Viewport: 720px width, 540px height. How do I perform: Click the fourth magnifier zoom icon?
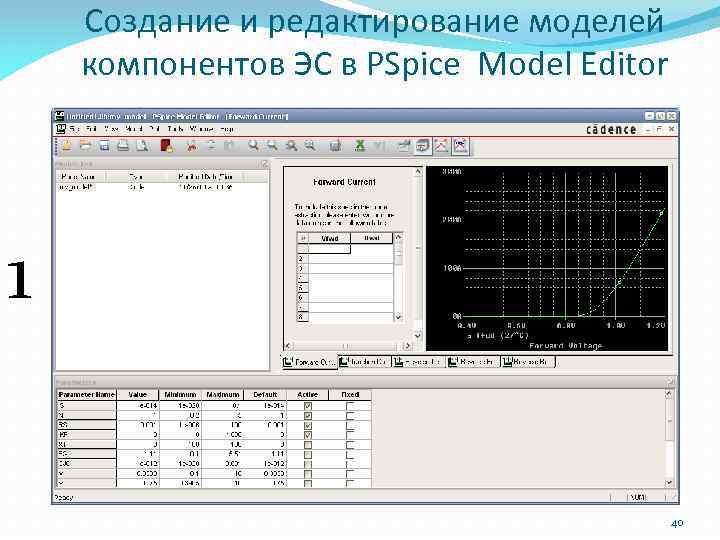tap(310, 146)
